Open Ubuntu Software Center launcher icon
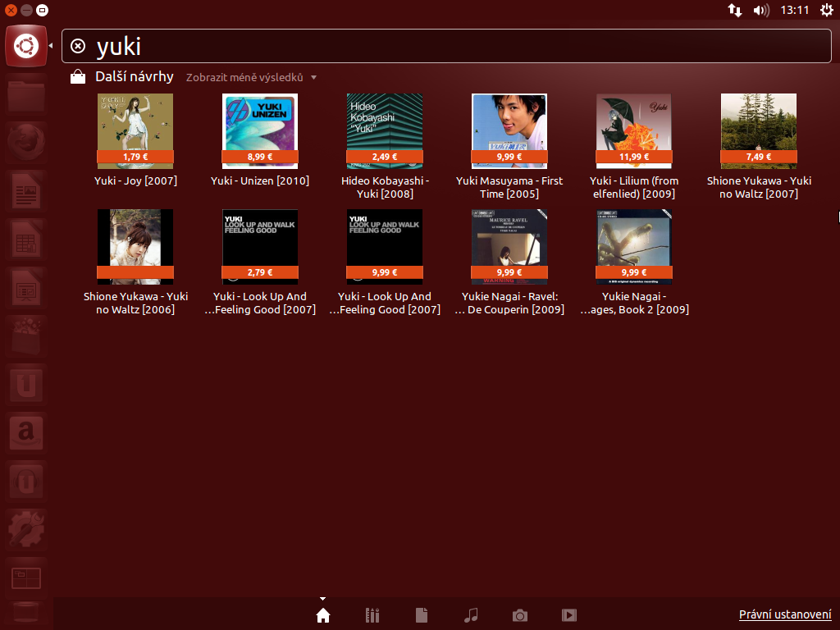The image size is (840, 630). pos(26,336)
